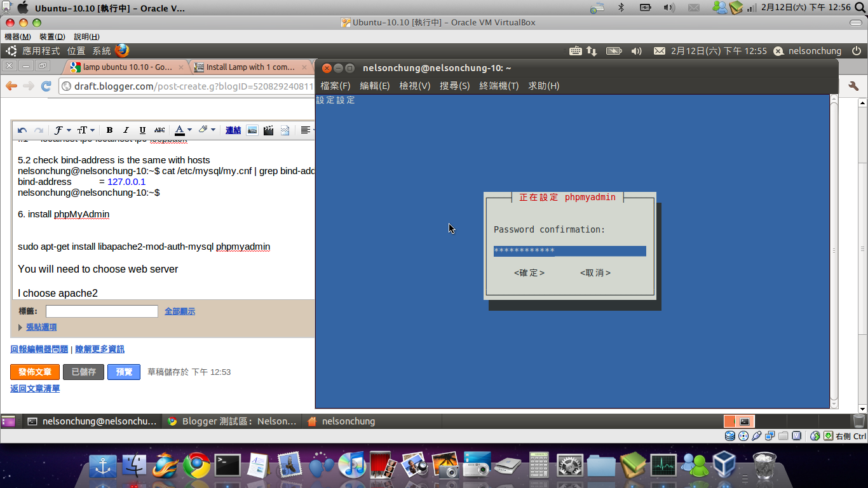
Task: Open the highlight color dropdown
Action: (x=207, y=130)
